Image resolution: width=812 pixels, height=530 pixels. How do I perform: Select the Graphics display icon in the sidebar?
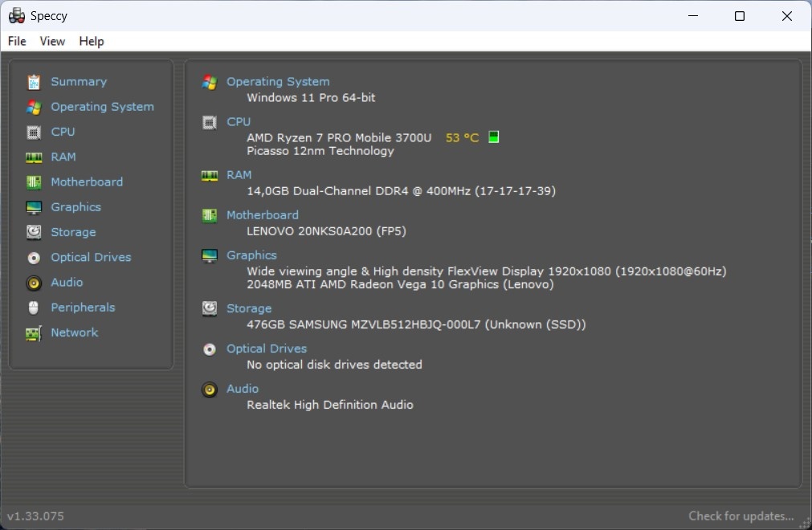click(34, 206)
